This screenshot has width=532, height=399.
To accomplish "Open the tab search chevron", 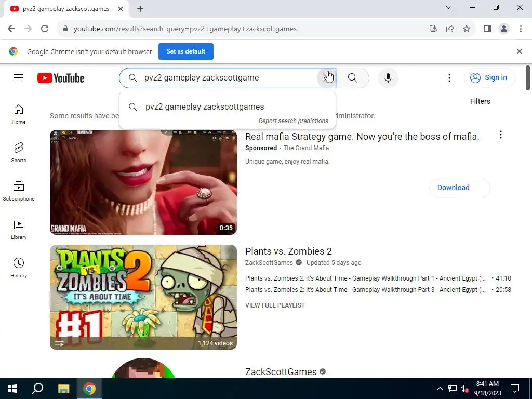I will tap(448, 7).
